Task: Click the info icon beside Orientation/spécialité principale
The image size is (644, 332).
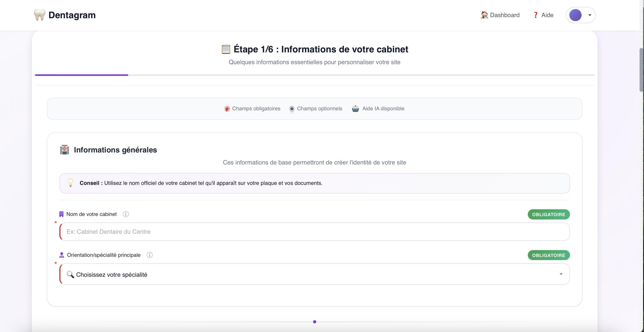Action: pyautogui.click(x=150, y=255)
